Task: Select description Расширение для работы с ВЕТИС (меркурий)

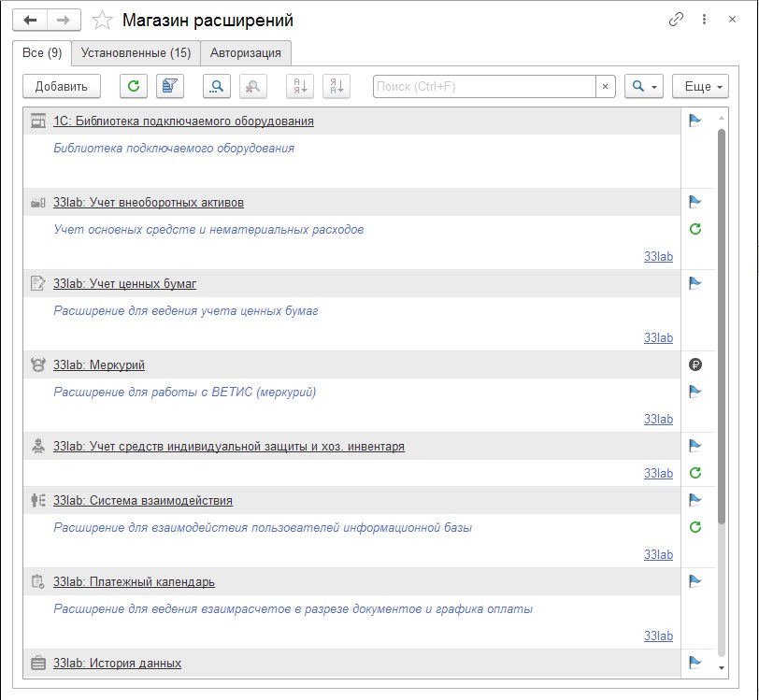Action: [185, 393]
